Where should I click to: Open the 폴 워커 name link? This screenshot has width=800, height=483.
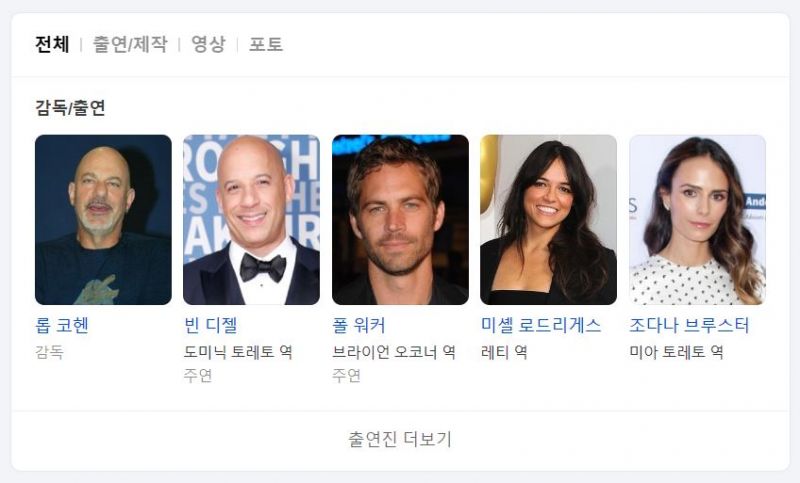click(359, 325)
